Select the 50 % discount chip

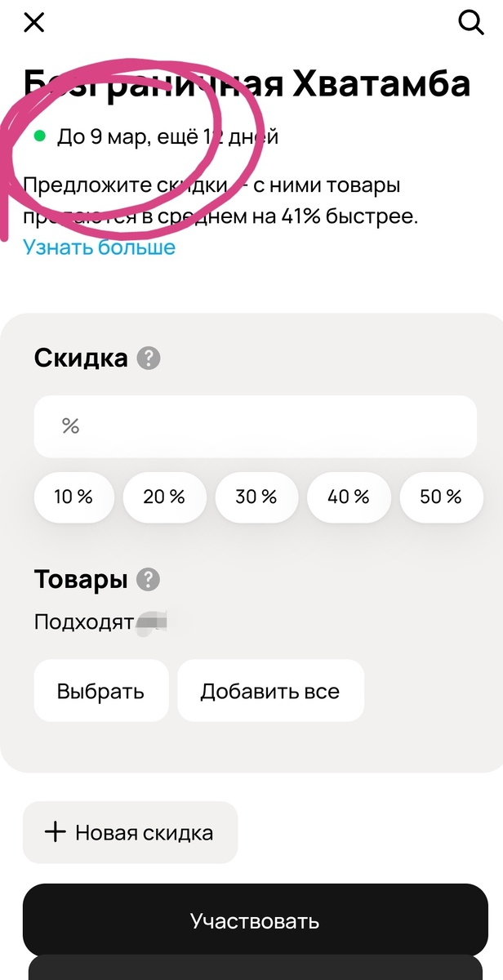[441, 497]
